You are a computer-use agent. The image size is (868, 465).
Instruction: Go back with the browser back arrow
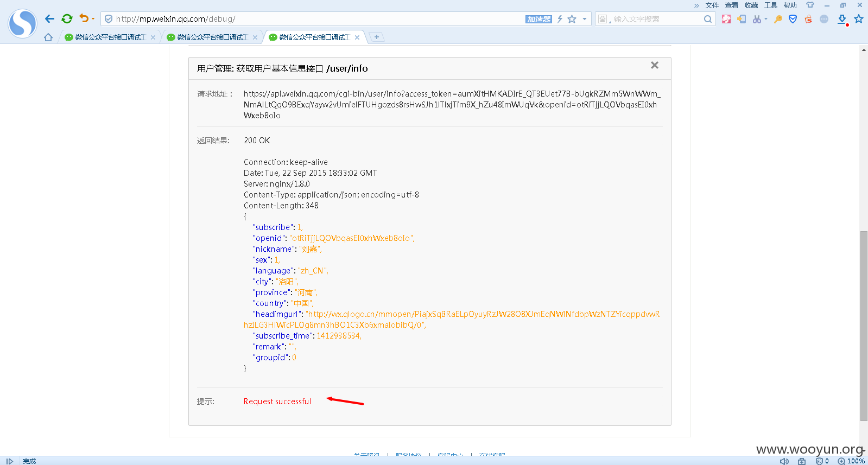[49, 19]
